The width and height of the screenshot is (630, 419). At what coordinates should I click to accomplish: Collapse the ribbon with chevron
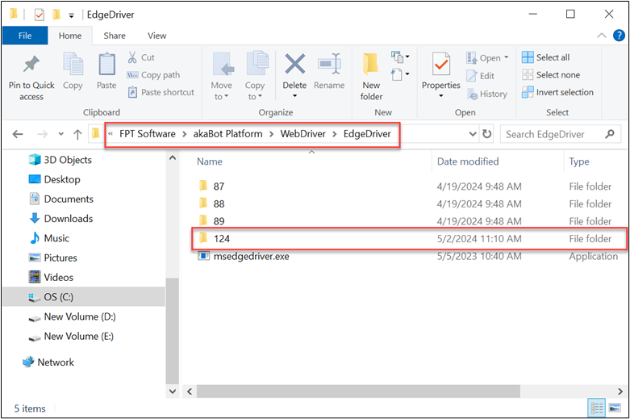[x=601, y=35]
